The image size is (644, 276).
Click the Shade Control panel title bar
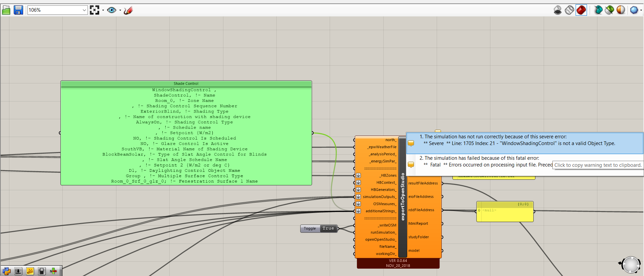tap(186, 84)
